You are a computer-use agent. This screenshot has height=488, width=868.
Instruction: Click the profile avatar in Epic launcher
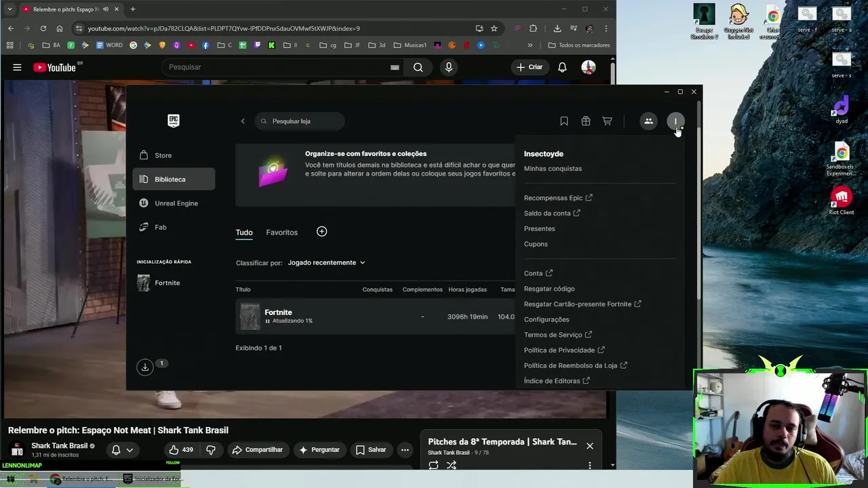675,121
